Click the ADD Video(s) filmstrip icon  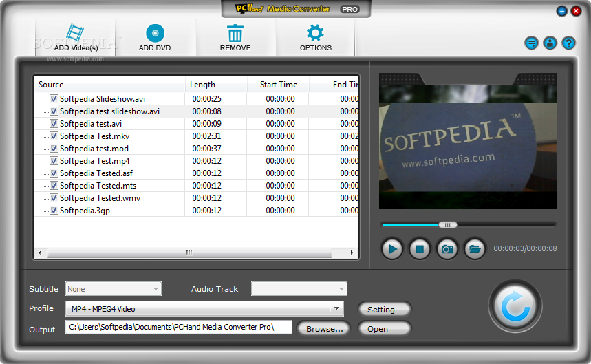tap(75, 33)
